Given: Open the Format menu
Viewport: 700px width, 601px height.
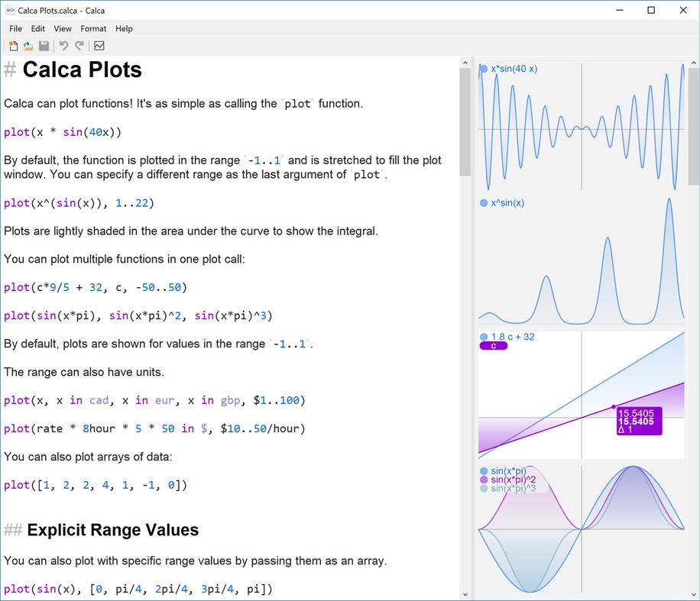Looking at the screenshot, I should 93,28.
